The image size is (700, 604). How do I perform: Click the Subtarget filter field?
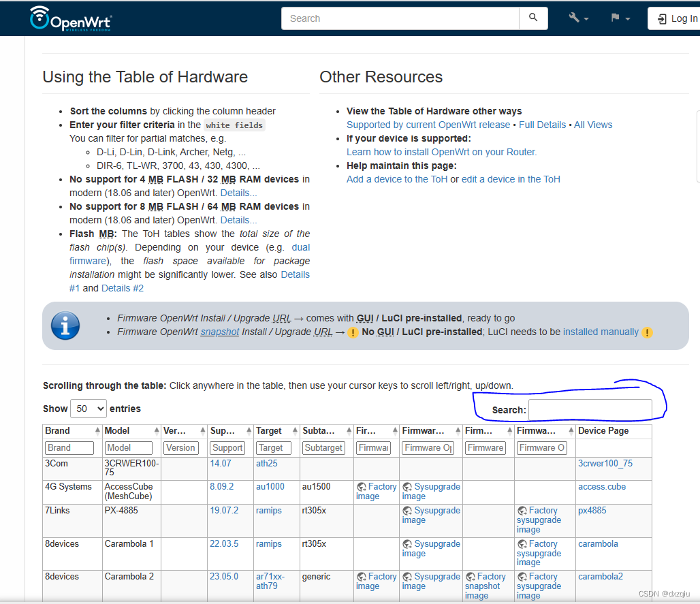point(323,448)
